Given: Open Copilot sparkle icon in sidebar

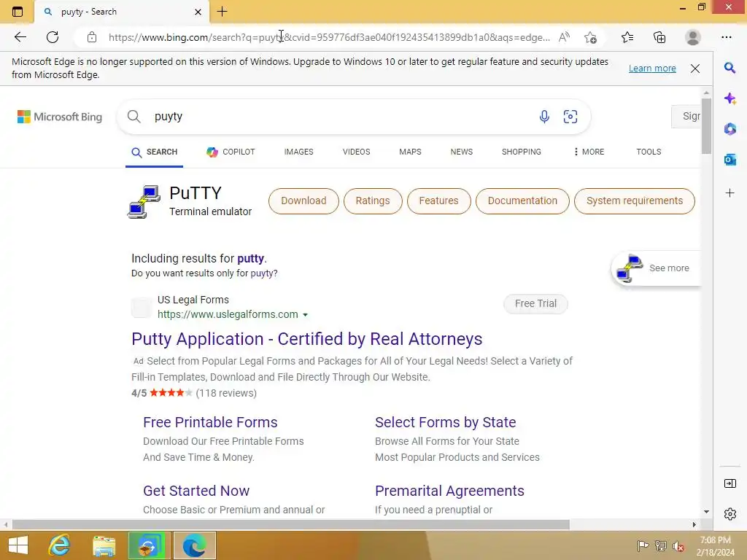Looking at the screenshot, I should coord(729,98).
